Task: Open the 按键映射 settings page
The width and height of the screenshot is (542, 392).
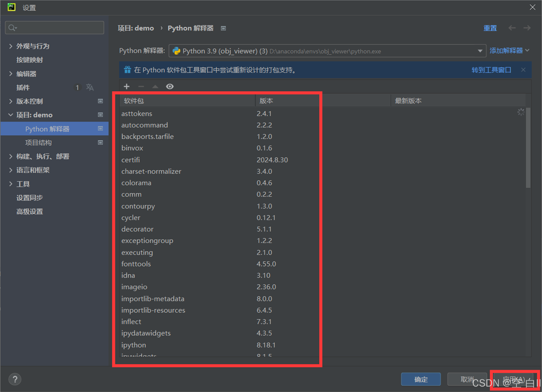Action: coord(29,60)
